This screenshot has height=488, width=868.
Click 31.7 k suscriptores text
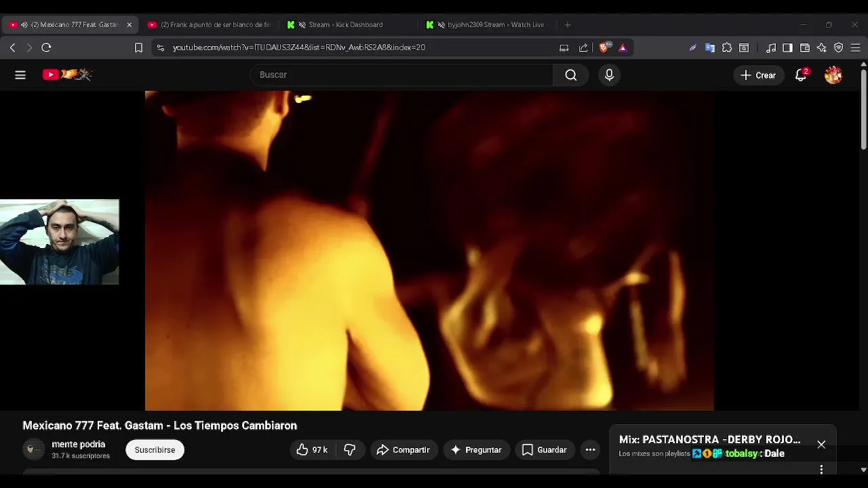tap(81, 456)
